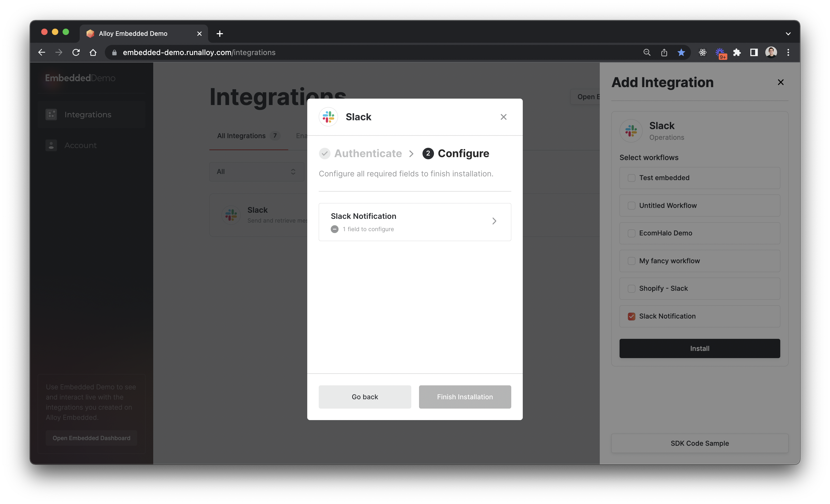Select the Alloy Embedded Demo browser tab
Viewport: 830px width, 504px height.
coord(133,34)
